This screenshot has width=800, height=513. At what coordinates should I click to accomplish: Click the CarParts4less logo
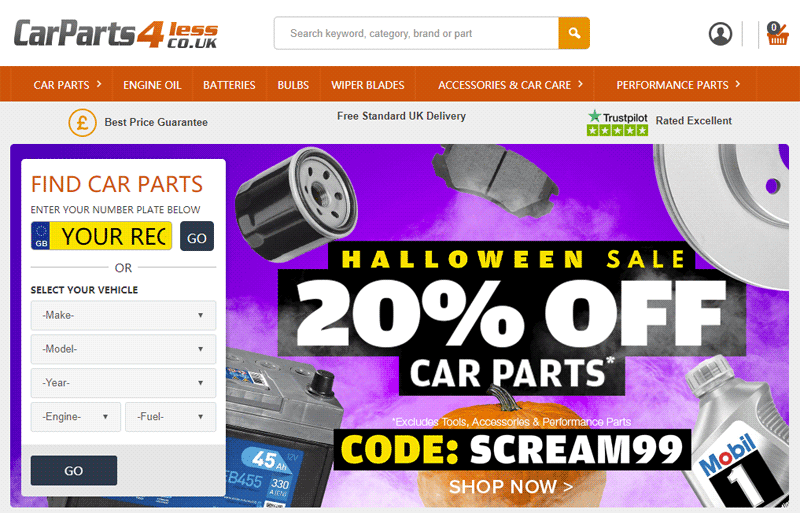pyautogui.click(x=116, y=34)
